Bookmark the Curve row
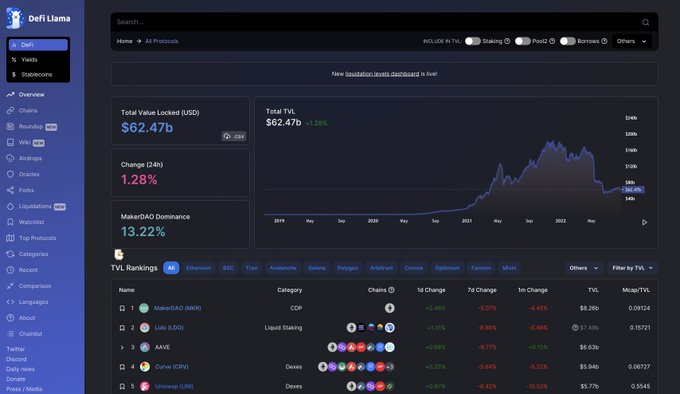 [x=122, y=367]
